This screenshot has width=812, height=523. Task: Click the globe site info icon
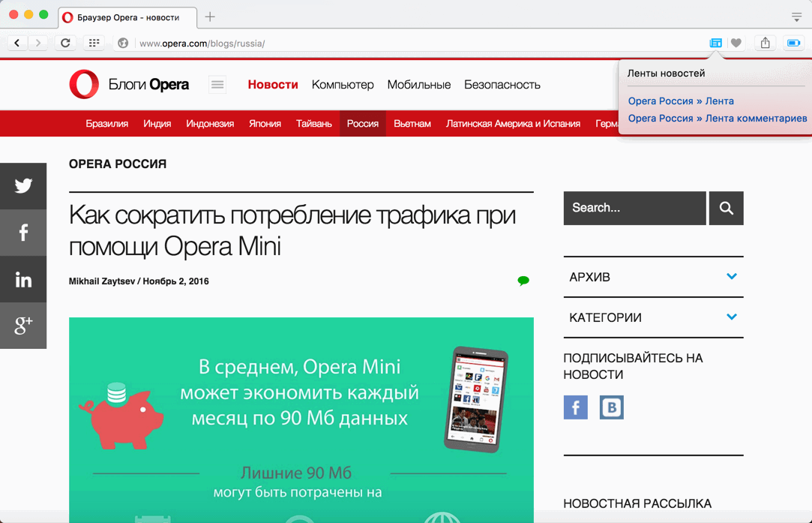click(x=123, y=43)
